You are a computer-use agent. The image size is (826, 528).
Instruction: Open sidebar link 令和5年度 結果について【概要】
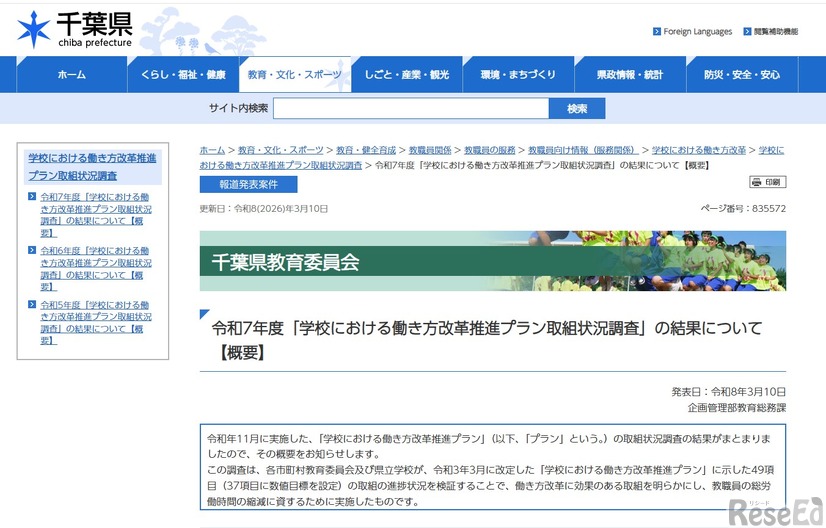[96, 322]
